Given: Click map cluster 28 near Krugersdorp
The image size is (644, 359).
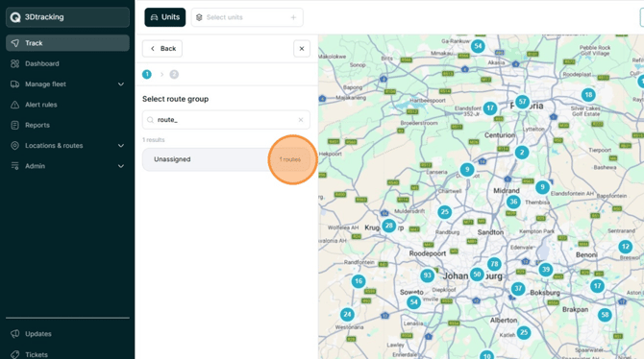Looking at the screenshot, I should tap(389, 226).
